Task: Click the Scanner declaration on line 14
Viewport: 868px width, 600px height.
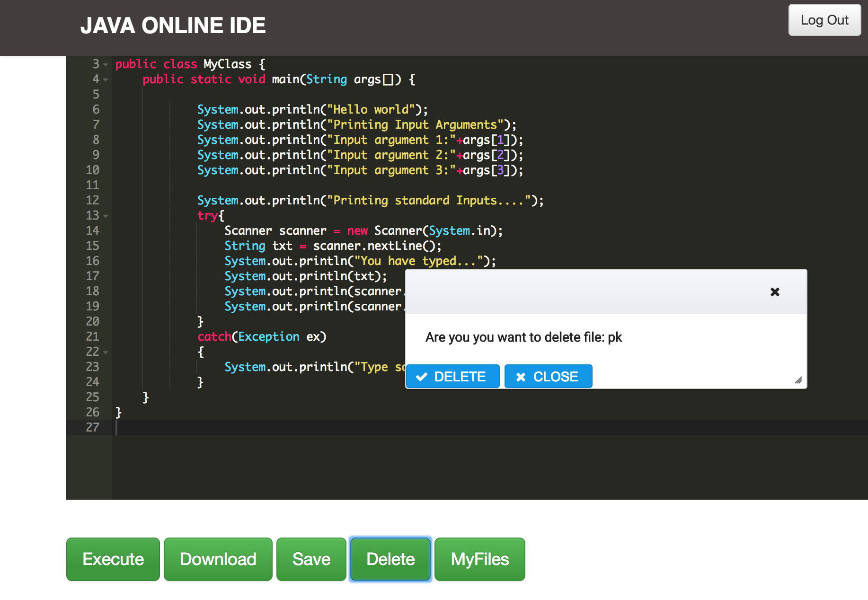Action: pyautogui.click(x=363, y=231)
